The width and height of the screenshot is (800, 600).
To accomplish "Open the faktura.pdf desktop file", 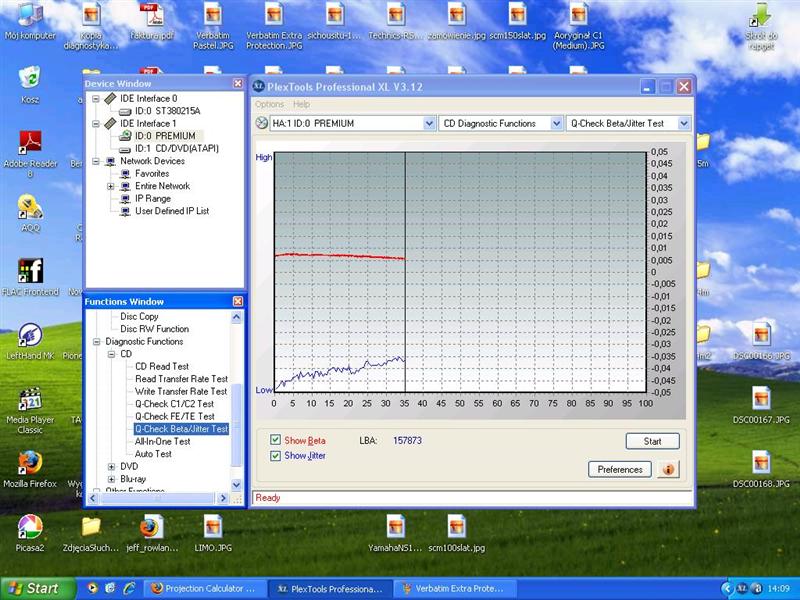I will pos(152,14).
